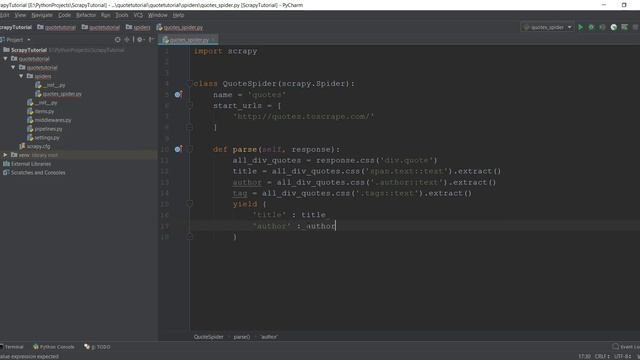Screen dimensions: 640x360
Task: Open the Refactor menu
Action: pos(86,15)
